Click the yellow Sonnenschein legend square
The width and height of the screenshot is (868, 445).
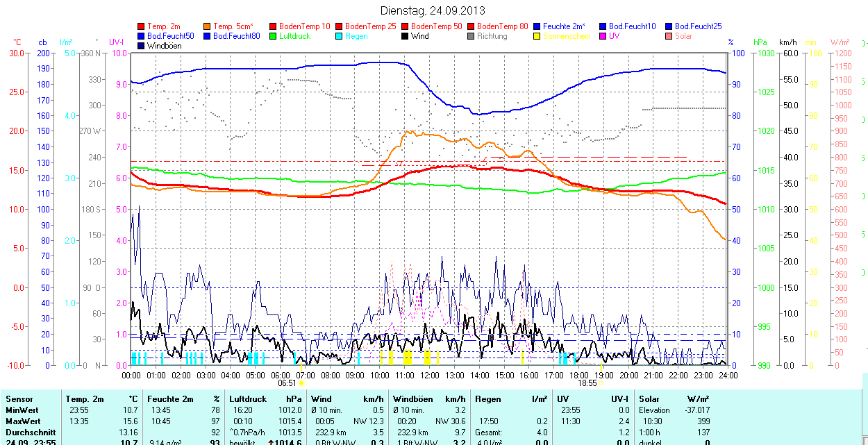tap(537, 36)
